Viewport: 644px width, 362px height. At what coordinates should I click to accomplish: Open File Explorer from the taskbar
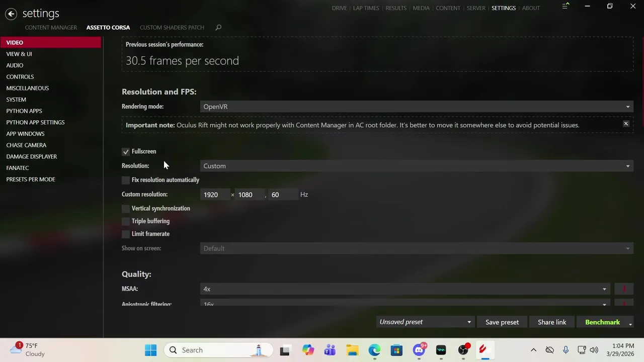coord(352,350)
